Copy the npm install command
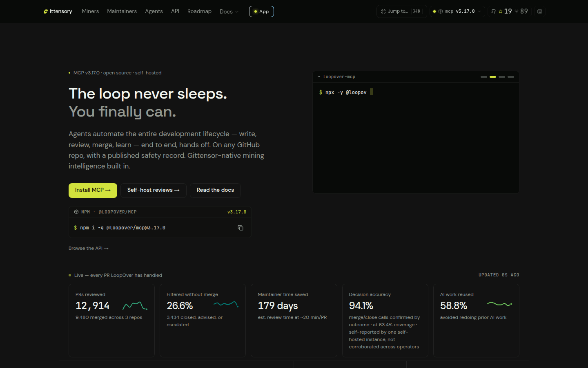The image size is (588, 368). [241, 228]
